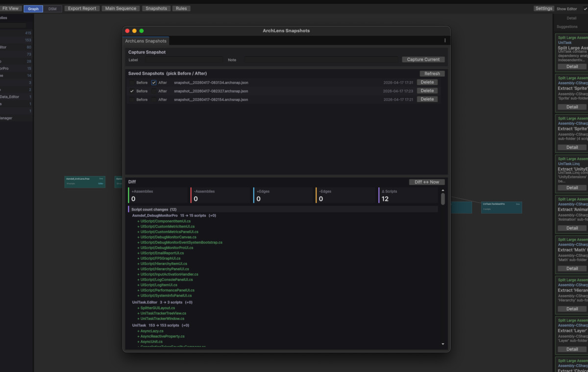Screen dimensions: 588x372
Task: Click Capture Current button
Action: pyautogui.click(x=423, y=59)
